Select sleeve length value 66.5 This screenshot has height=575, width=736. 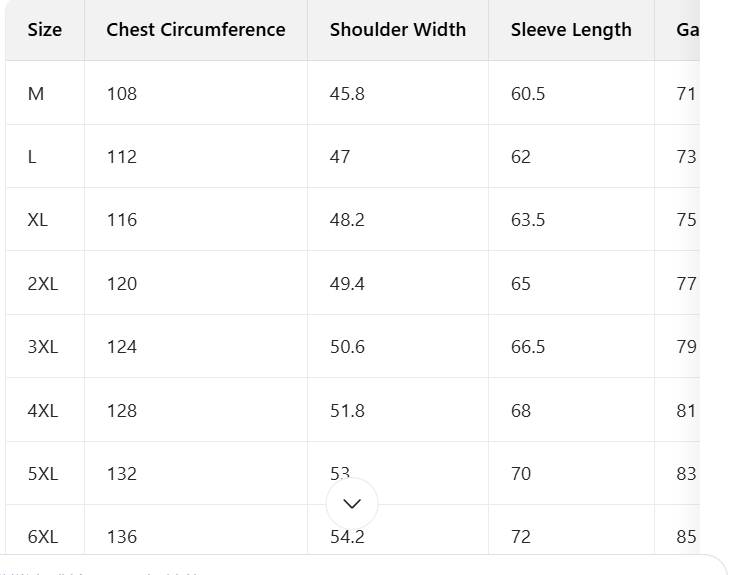click(x=528, y=347)
